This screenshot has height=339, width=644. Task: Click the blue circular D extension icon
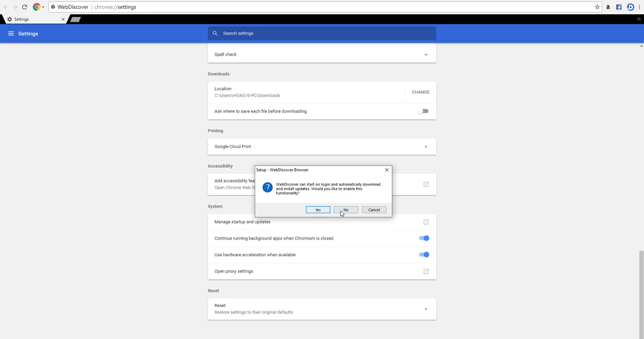coord(630,7)
